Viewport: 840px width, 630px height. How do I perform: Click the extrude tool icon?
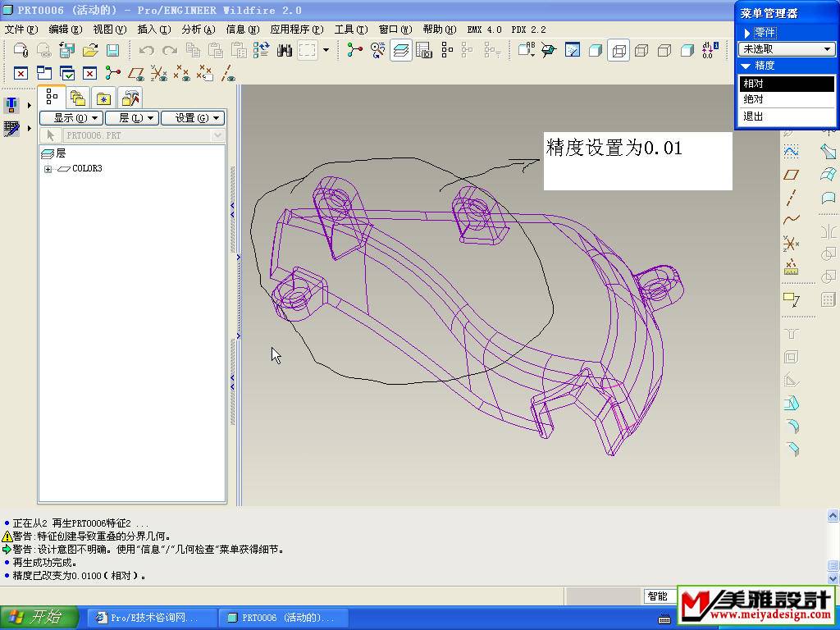[x=791, y=403]
